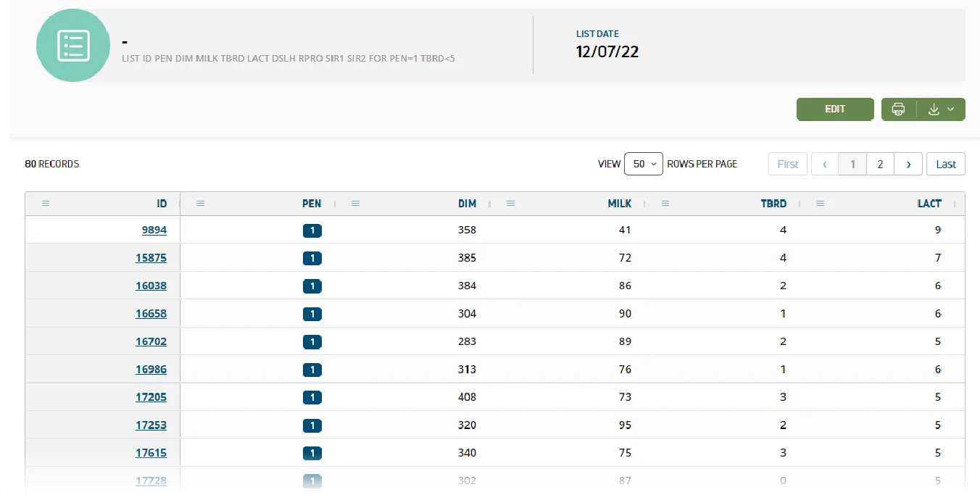Open cow record 17615
Screen dimensions: 980x503
(x=151, y=453)
